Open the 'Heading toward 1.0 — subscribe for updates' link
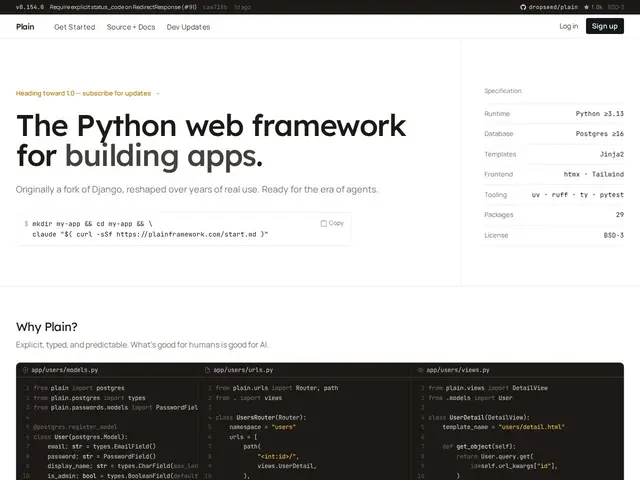The image size is (640, 480). (88, 93)
